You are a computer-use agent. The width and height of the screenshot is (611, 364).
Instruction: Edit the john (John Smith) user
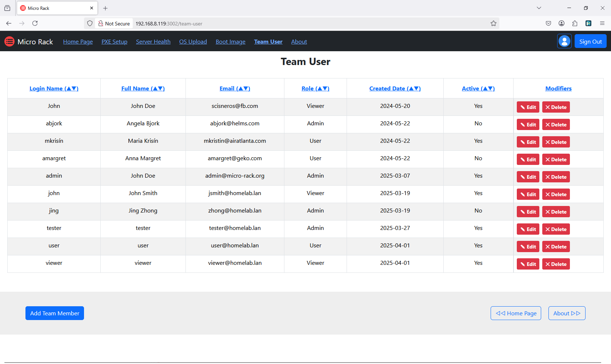click(528, 194)
